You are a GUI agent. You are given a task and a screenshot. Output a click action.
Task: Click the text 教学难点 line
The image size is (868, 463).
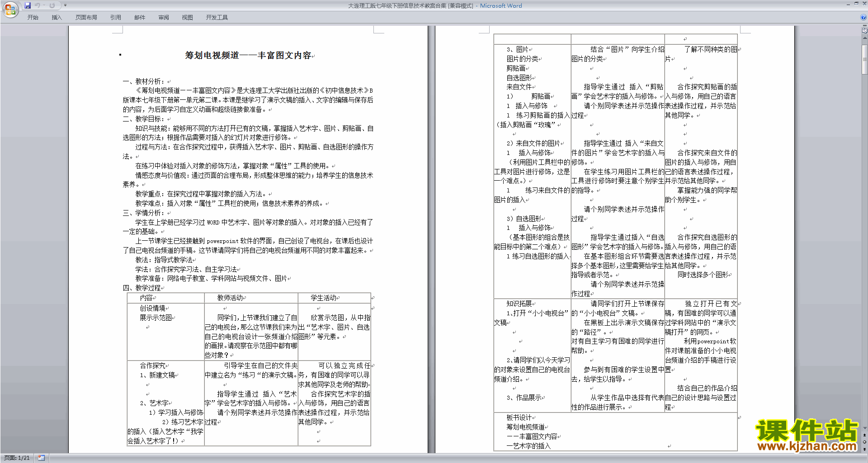point(229,203)
